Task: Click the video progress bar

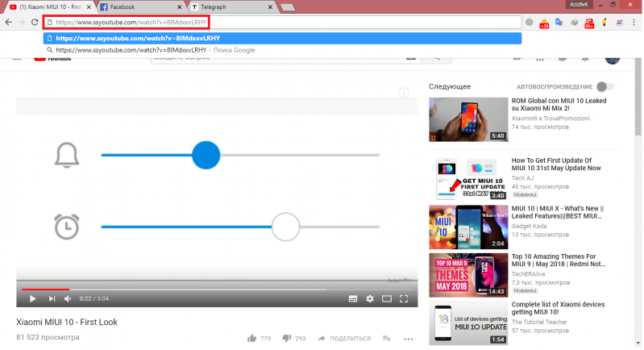Action: (217, 290)
